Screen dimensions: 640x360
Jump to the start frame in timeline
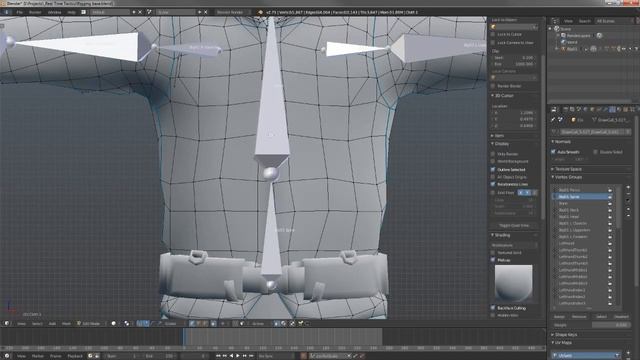point(218,356)
